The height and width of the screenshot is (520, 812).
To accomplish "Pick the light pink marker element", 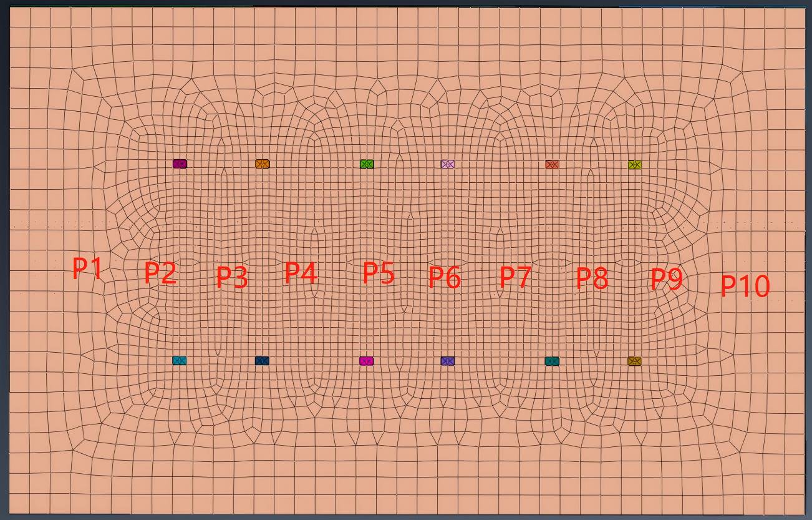I will coord(448,164).
